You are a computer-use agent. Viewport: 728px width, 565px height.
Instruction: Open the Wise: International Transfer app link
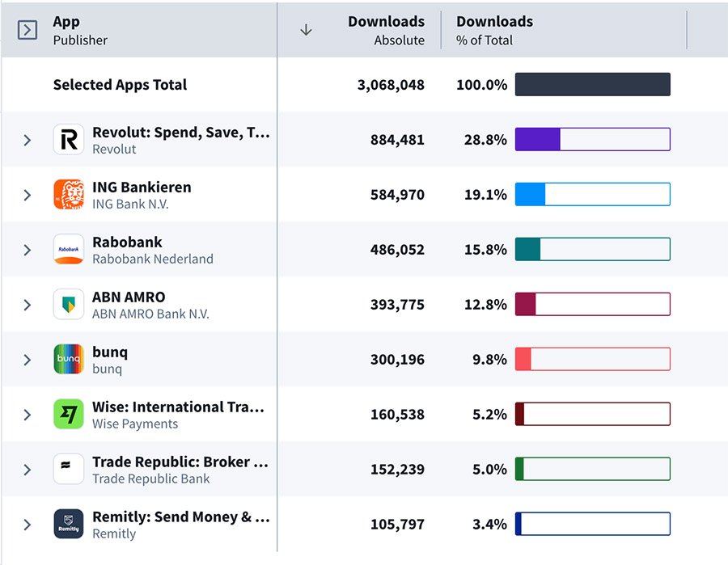(x=178, y=407)
